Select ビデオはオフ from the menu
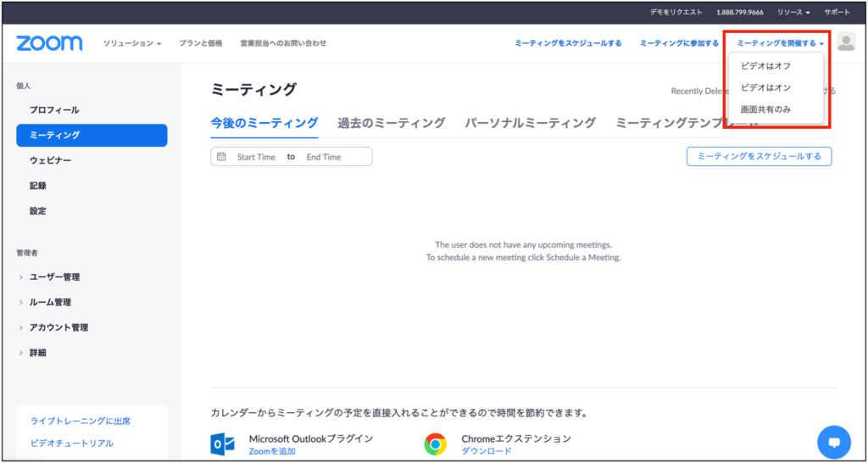Viewport: 868px width, 463px height. [765, 65]
